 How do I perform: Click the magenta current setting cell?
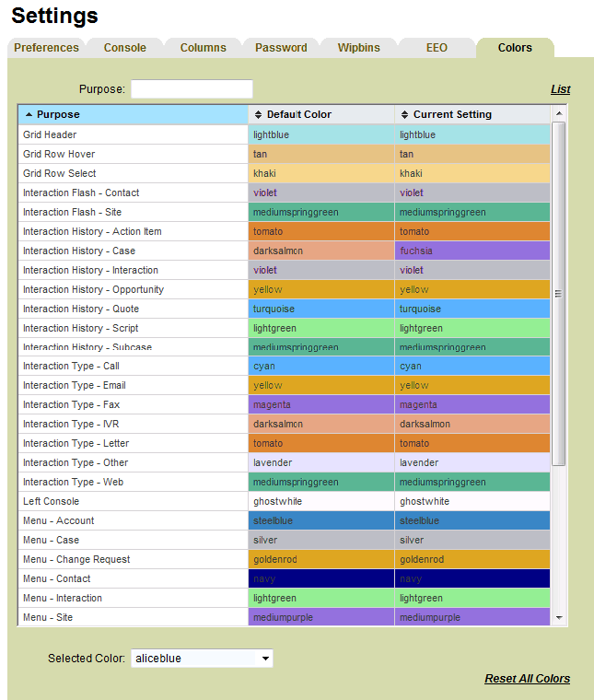472,404
